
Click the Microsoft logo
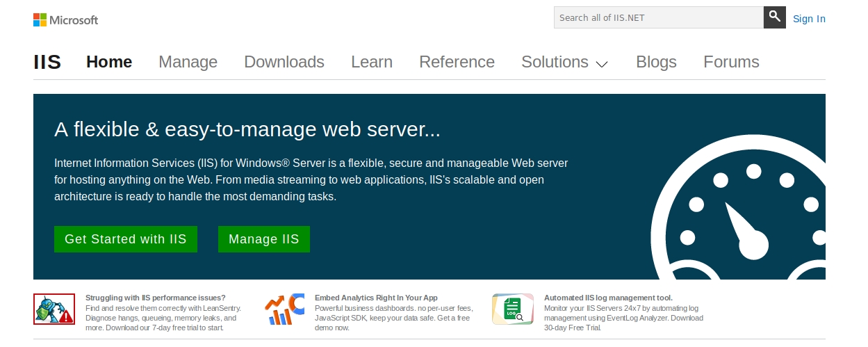coord(66,20)
